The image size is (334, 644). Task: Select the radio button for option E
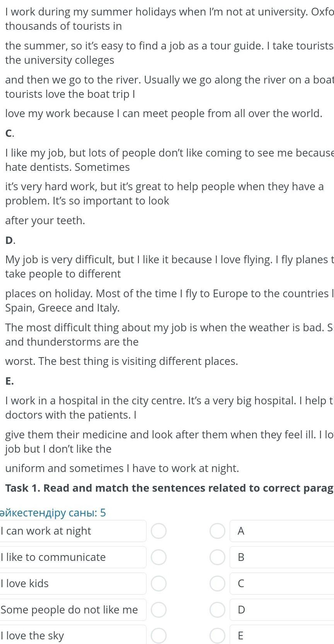[x=217, y=635]
